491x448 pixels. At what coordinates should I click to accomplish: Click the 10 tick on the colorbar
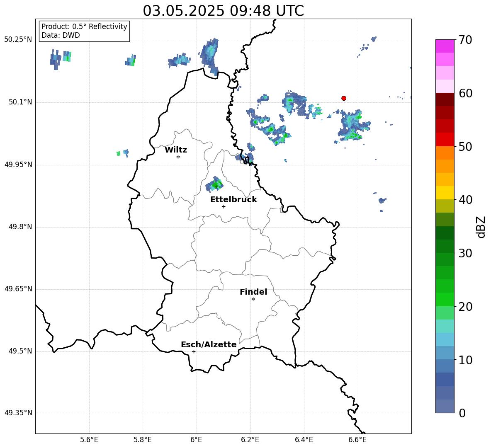[x=465, y=360]
